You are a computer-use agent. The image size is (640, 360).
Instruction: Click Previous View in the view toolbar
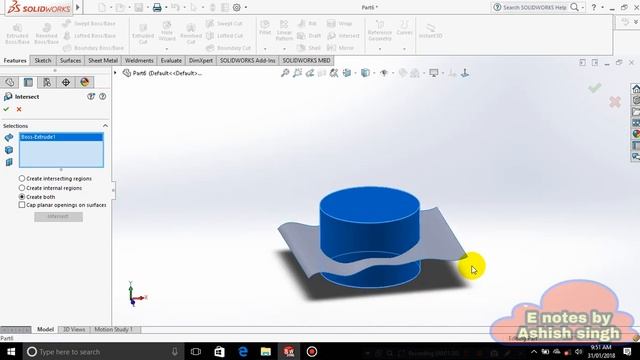310,73
